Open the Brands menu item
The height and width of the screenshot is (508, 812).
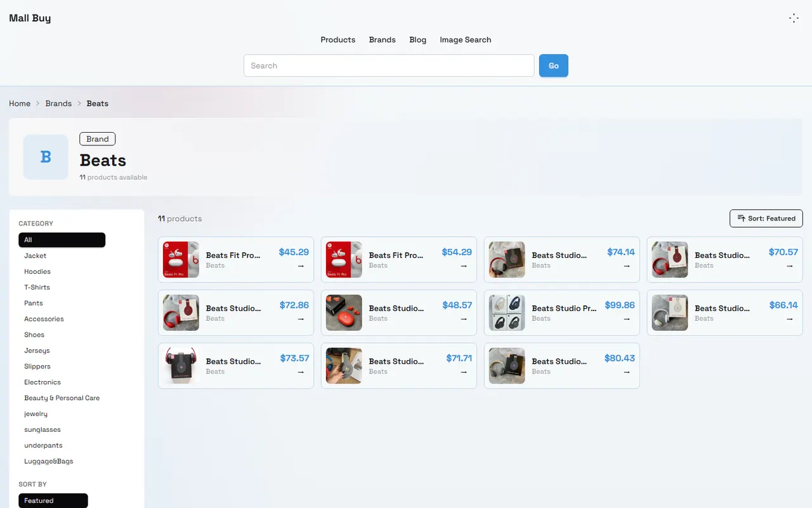[x=383, y=39]
